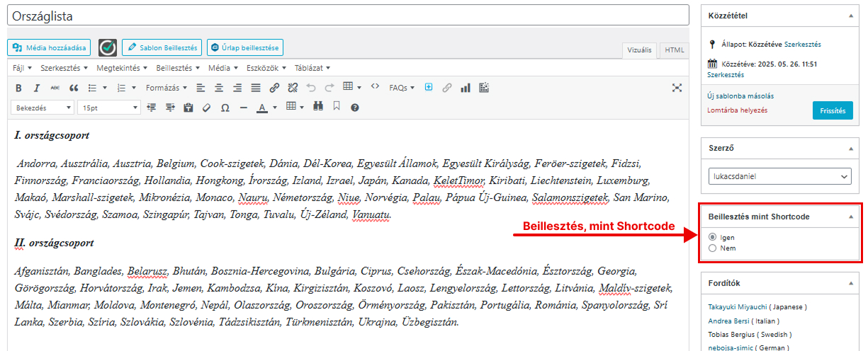868x351 pixels.
Task: Clear formatting with eraser icon
Action: point(207,108)
